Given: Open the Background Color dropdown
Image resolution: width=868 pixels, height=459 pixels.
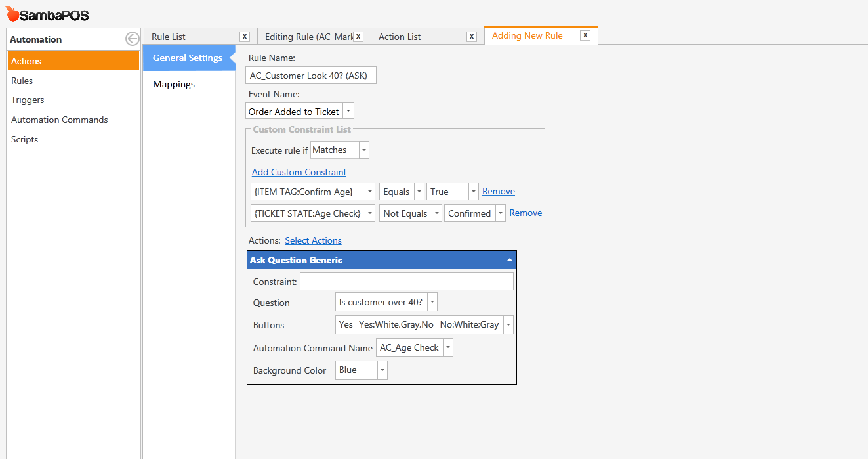Looking at the screenshot, I should click(382, 370).
